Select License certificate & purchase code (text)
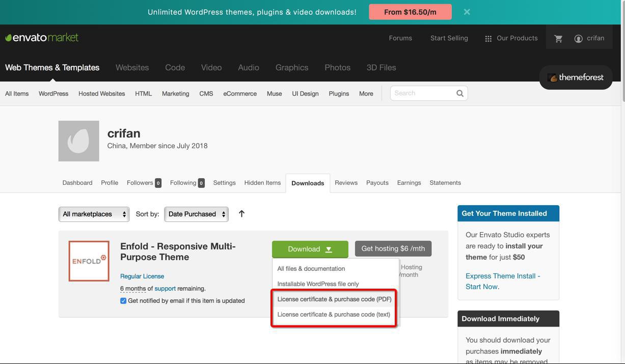 coord(334,315)
